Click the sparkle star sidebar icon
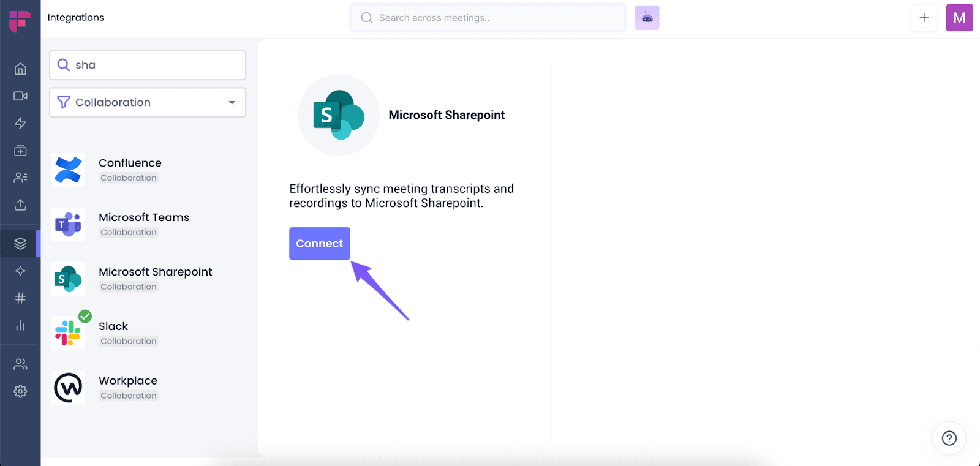The height and width of the screenshot is (466, 980). (x=20, y=271)
